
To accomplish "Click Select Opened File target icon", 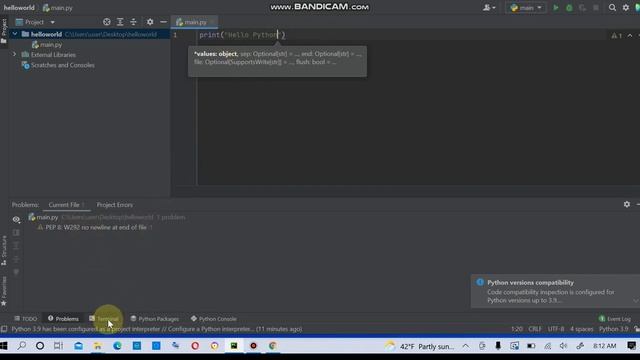I will [107, 22].
